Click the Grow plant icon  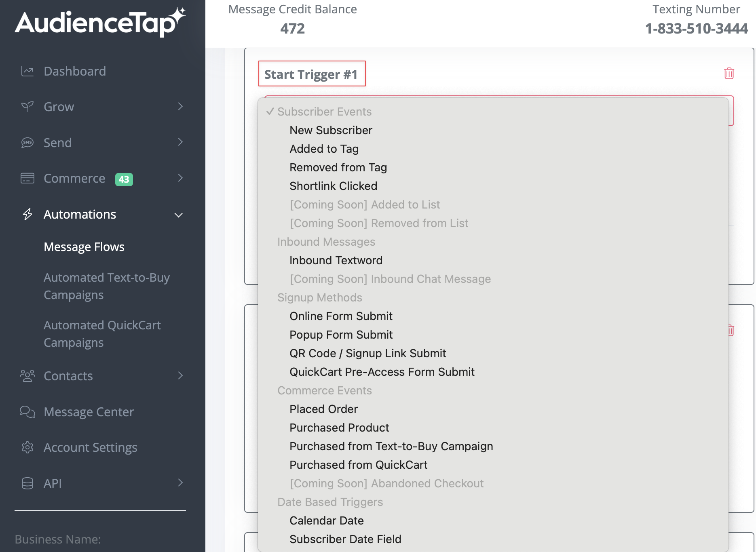pos(27,106)
